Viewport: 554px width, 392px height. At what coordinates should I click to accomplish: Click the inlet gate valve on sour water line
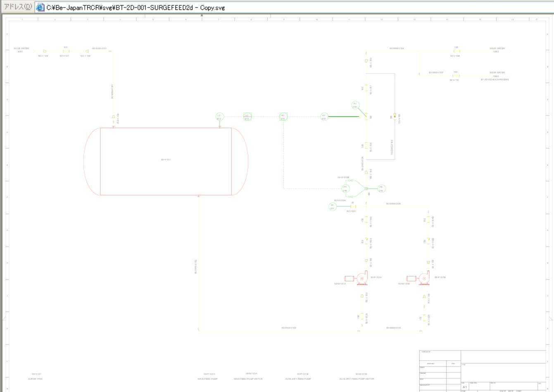(66, 51)
